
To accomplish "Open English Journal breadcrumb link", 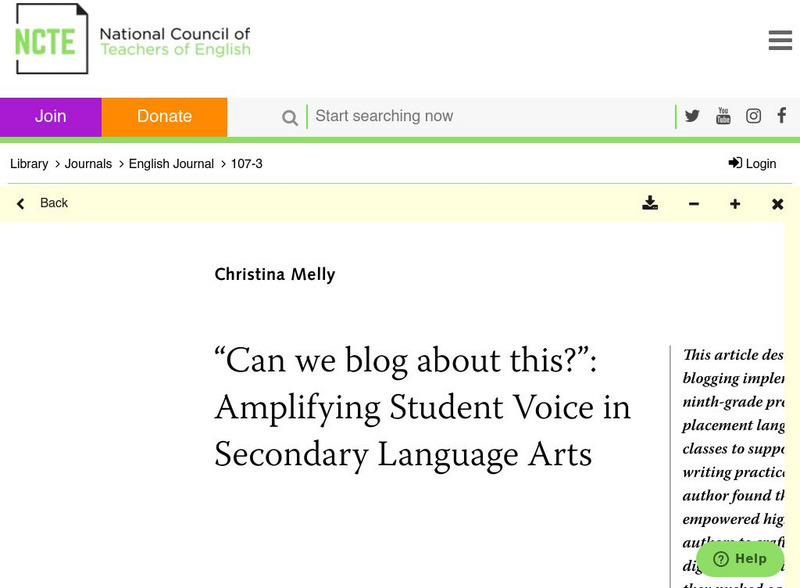I will (171, 164).
